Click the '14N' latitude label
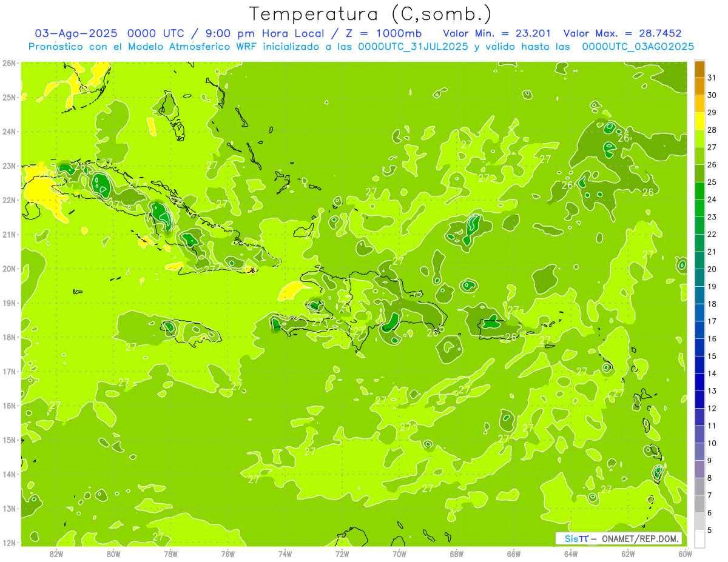Screen dimensions: 728x562 (9, 473)
